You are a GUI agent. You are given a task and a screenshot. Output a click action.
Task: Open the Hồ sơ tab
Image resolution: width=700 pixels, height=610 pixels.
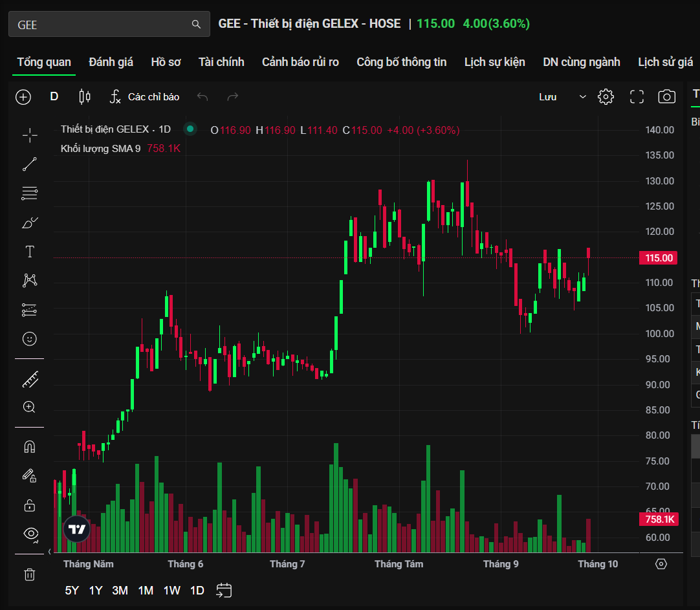tap(166, 62)
